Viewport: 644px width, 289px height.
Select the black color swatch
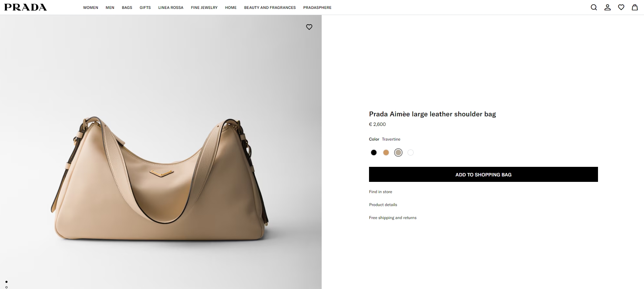[374, 153]
